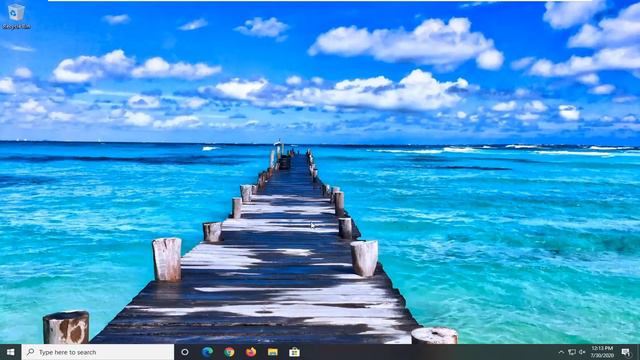
Task: Click the Show desktop strip at taskbar end
Action: point(638,352)
